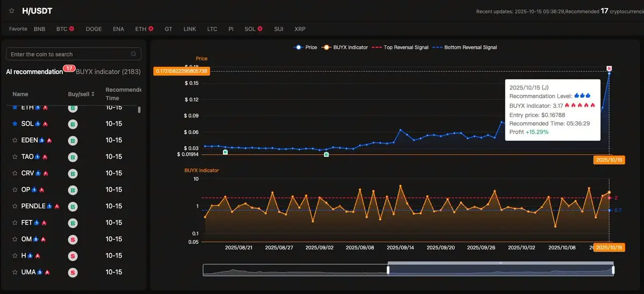
Task: Click the right handle of the chart range slider
Action: [x=613, y=270]
